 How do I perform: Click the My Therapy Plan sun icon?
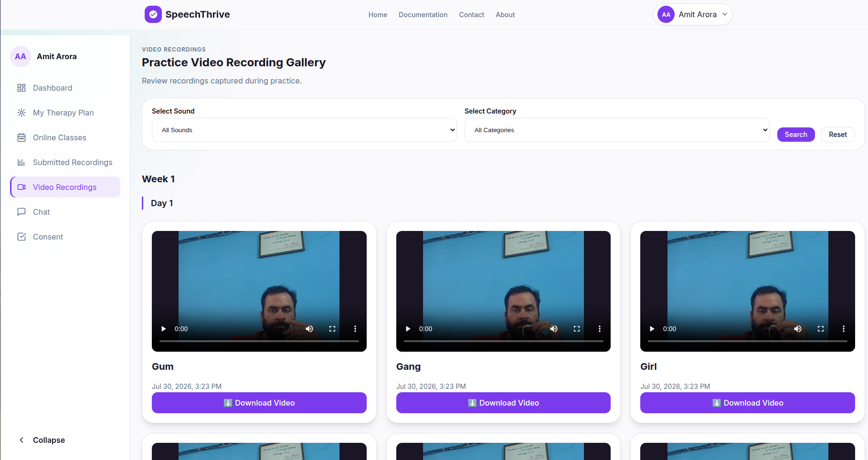click(21, 113)
